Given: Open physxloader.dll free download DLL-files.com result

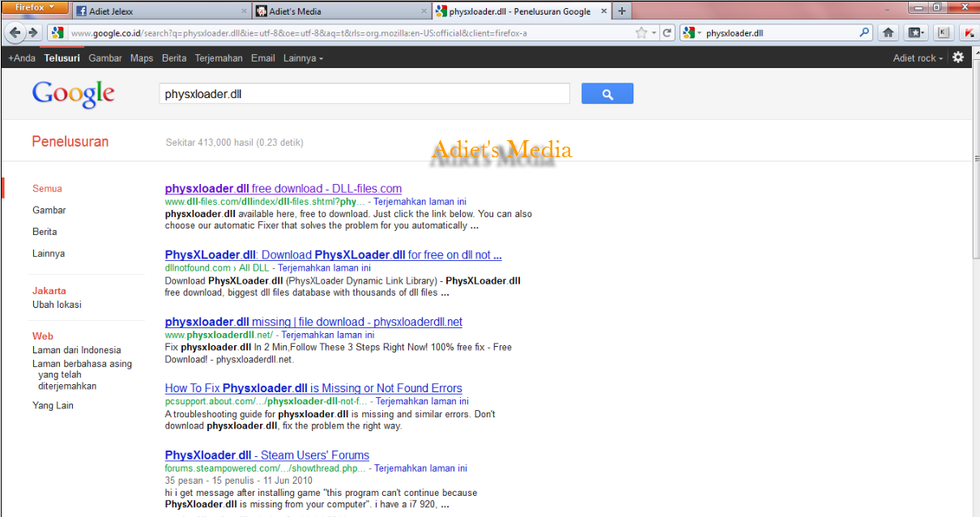Looking at the screenshot, I should click(x=283, y=189).
